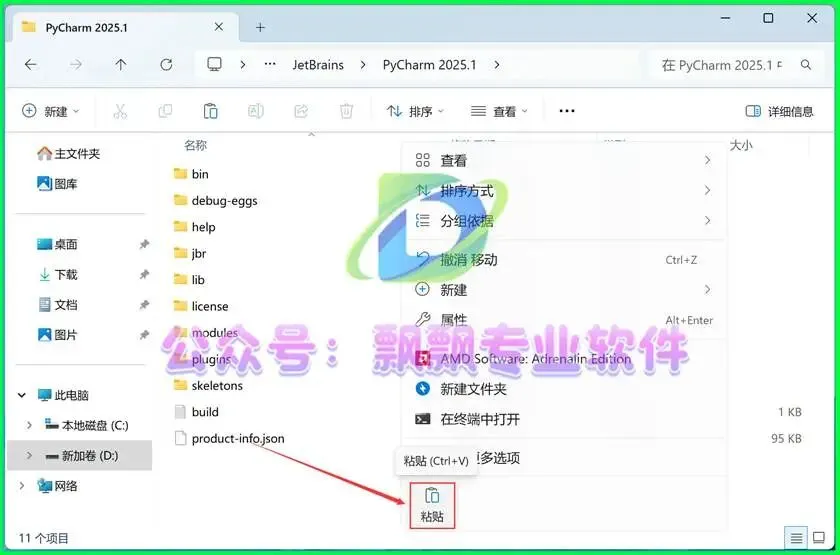Select the license folder row
This screenshot has height=555, width=840.
click(x=201, y=306)
